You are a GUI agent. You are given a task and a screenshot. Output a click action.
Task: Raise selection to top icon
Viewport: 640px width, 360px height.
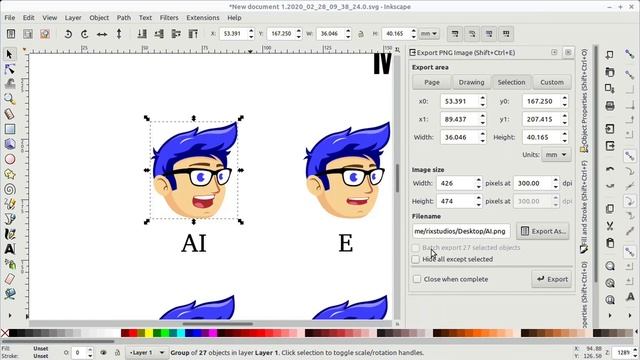click(193, 34)
